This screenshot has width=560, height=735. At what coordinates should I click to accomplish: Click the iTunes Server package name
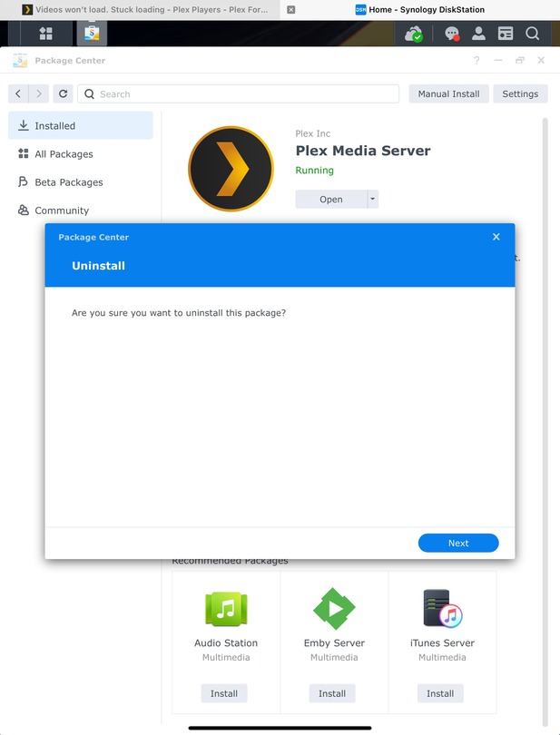point(442,642)
